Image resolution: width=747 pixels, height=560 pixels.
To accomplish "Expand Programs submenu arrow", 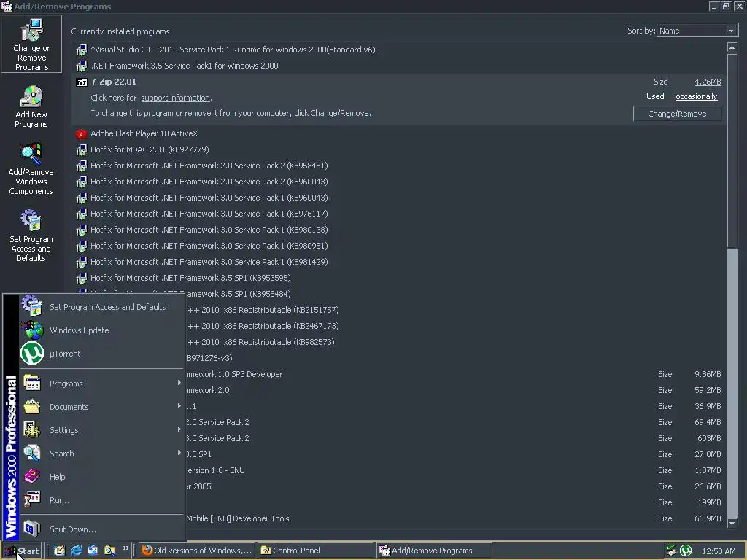I will click(179, 382).
